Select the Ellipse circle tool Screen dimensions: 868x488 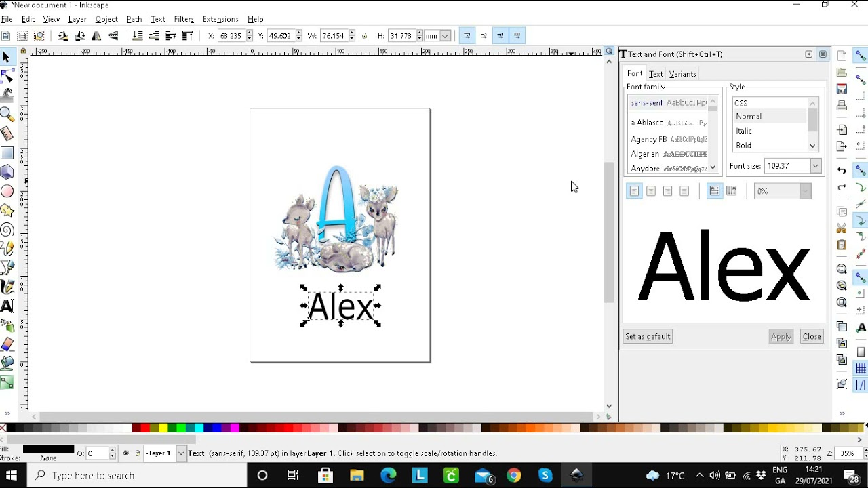click(7, 192)
